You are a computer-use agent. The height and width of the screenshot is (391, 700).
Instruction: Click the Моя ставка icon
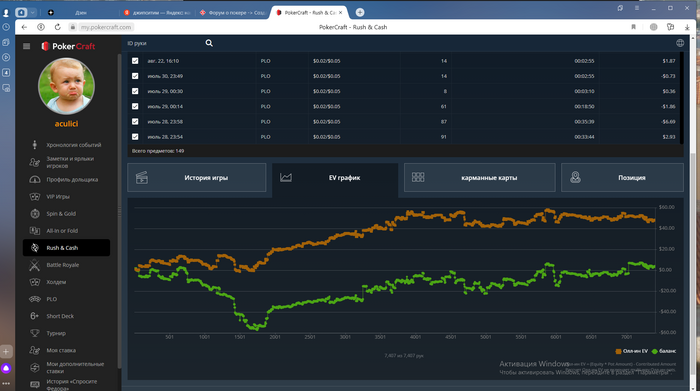[35, 350]
